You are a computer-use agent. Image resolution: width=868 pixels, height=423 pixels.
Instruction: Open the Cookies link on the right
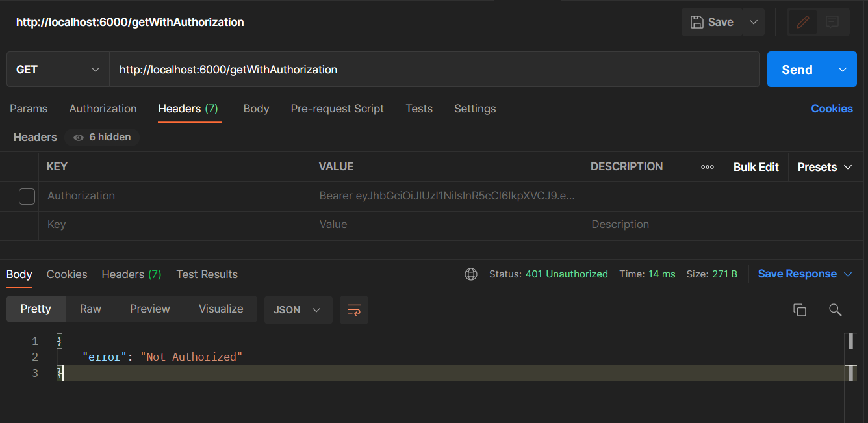coord(832,109)
